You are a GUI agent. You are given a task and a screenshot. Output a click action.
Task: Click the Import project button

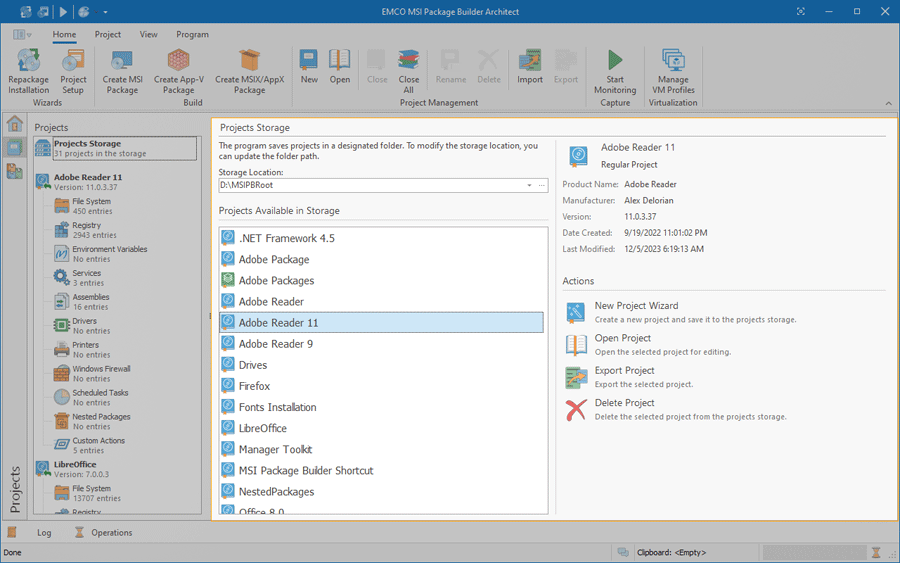tap(529, 67)
